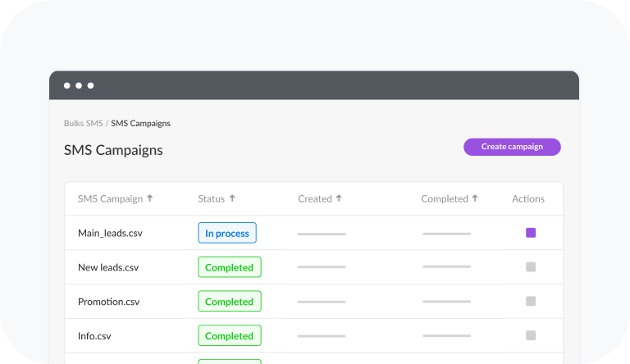Image resolution: width=630 pixels, height=364 pixels.
Task: Click Completed badge in Info.csv row
Action: click(230, 335)
